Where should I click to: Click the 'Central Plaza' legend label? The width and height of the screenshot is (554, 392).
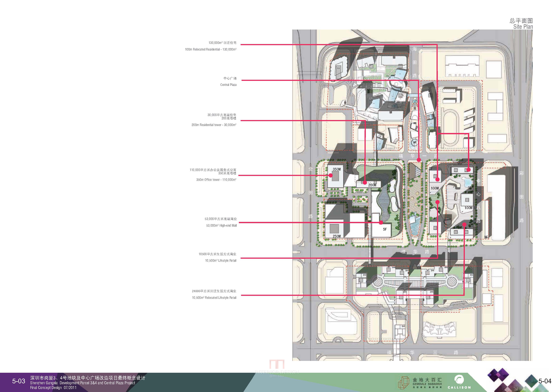tap(228, 85)
